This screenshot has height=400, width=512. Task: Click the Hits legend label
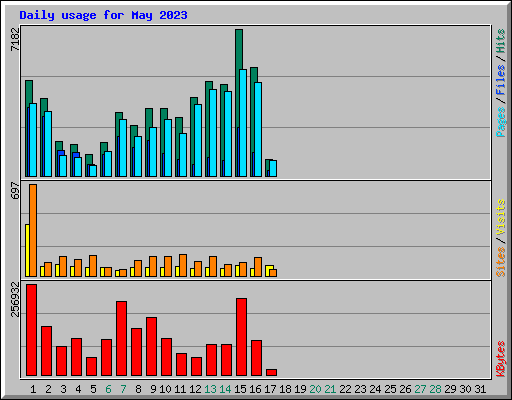click(x=501, y=41)
